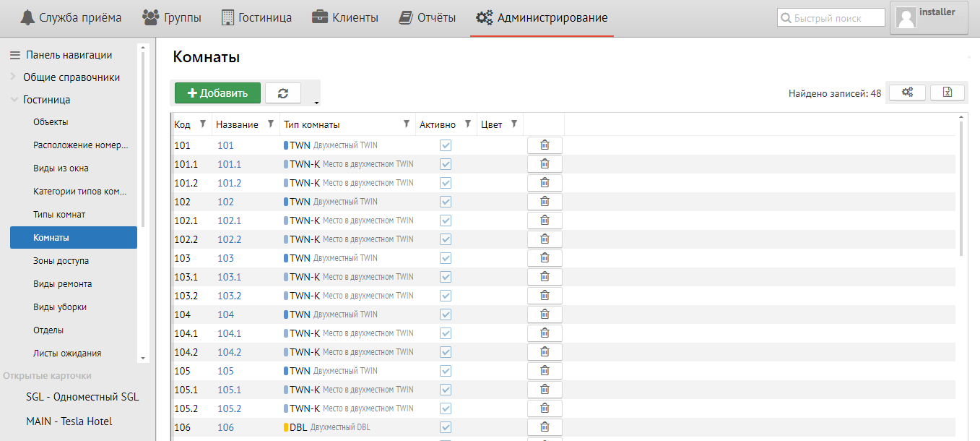This screenshot has height=441, width=980.
Task: Delete room 103.2 via trash button
Action: (545, 296)
